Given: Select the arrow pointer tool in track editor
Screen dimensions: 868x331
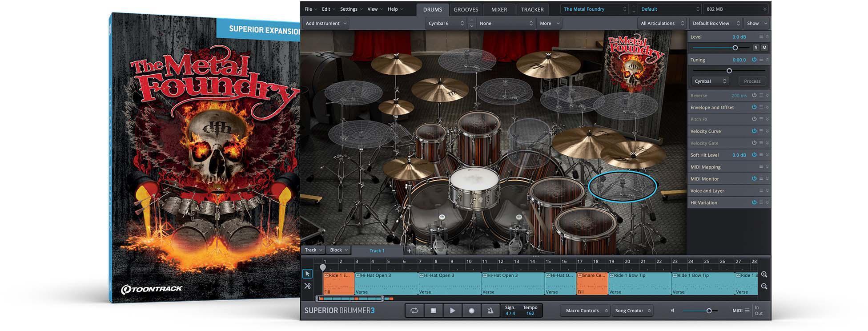Looking at the screenshot, I should pyautogui.click(x=307, y=274).
